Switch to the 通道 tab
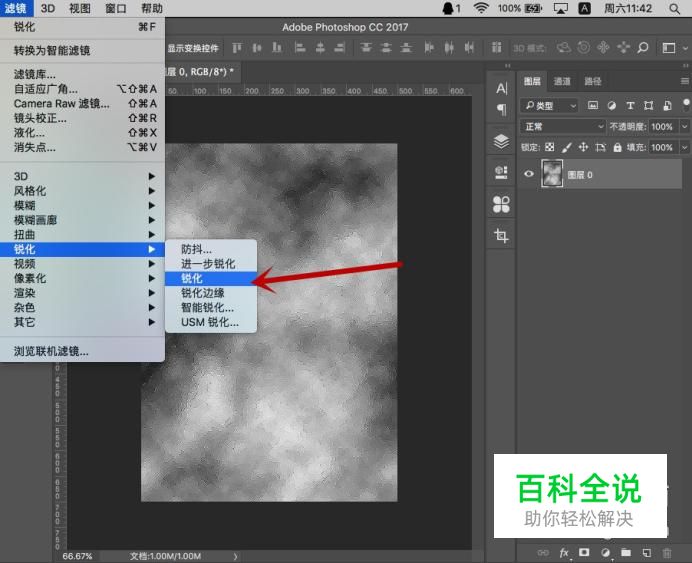The height and width of the screenshot is (563, 692). click(562, 81)
